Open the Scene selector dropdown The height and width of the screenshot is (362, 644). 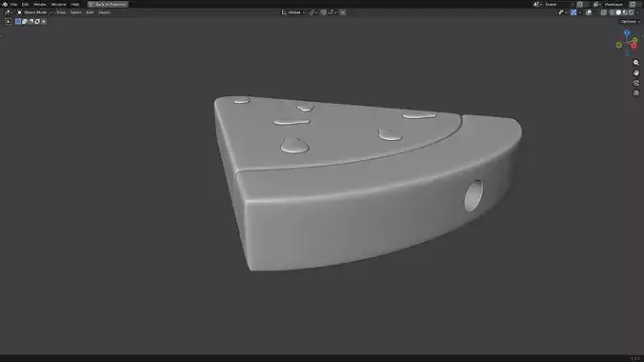[537, 4]
